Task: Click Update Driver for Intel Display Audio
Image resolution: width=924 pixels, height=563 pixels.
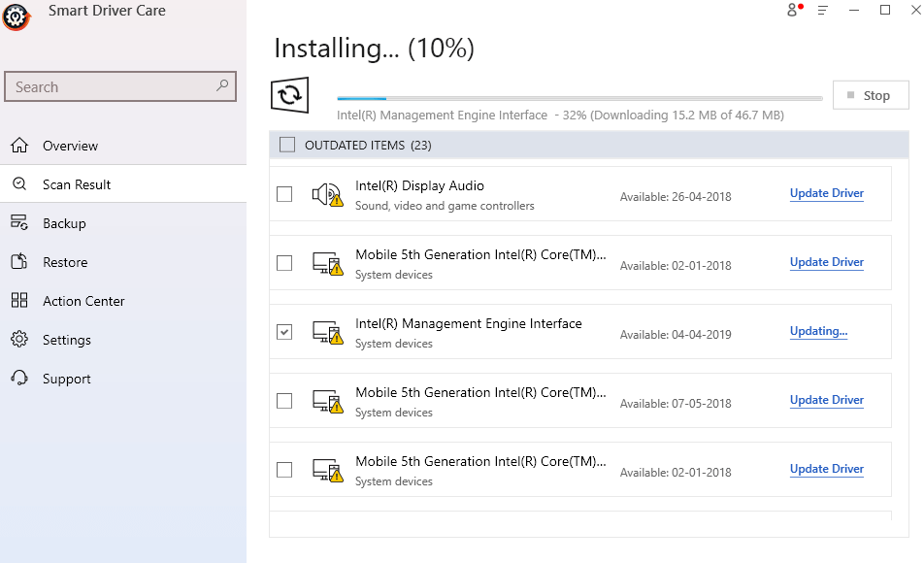Action: [x=826, y=193]
